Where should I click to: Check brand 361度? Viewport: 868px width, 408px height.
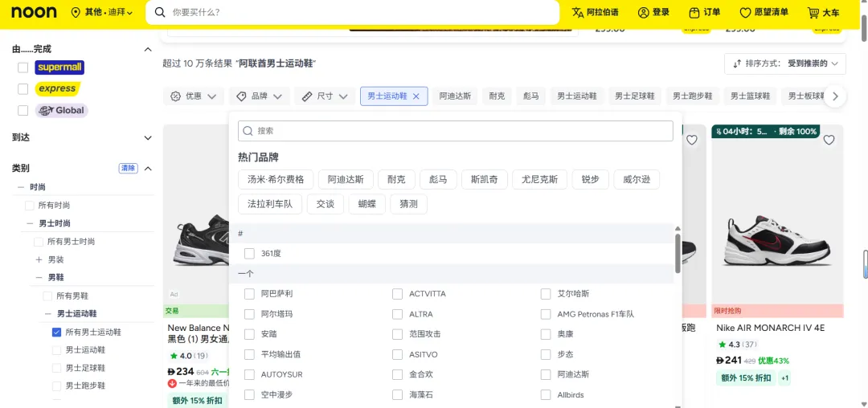pos(250,253)
